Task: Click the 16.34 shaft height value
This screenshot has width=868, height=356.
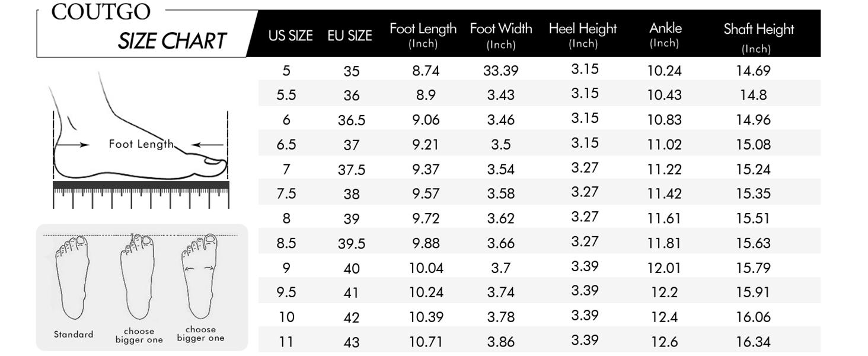Action: [753, 342]
